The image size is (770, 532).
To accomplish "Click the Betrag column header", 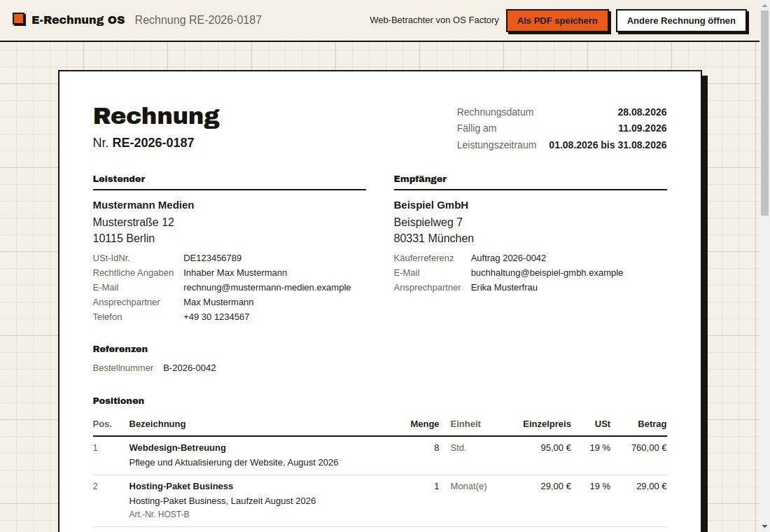I will pyautogui.click(x=652, y=424).
